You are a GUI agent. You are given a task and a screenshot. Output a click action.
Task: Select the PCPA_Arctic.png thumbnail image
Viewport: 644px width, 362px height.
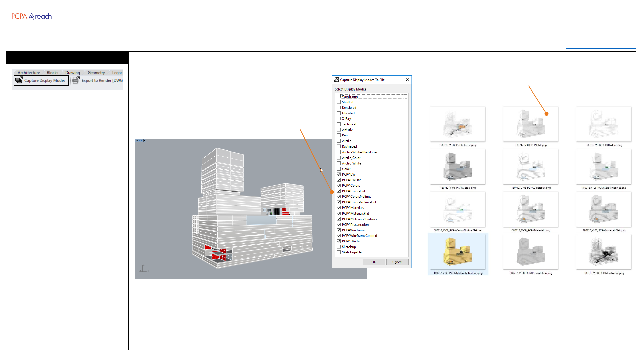(458, 124)
